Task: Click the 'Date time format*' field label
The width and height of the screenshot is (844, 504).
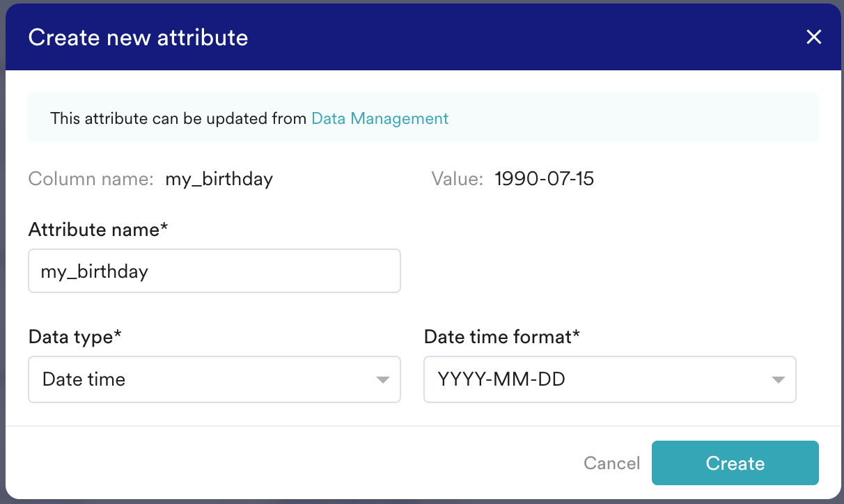Action: pos(501,337)
